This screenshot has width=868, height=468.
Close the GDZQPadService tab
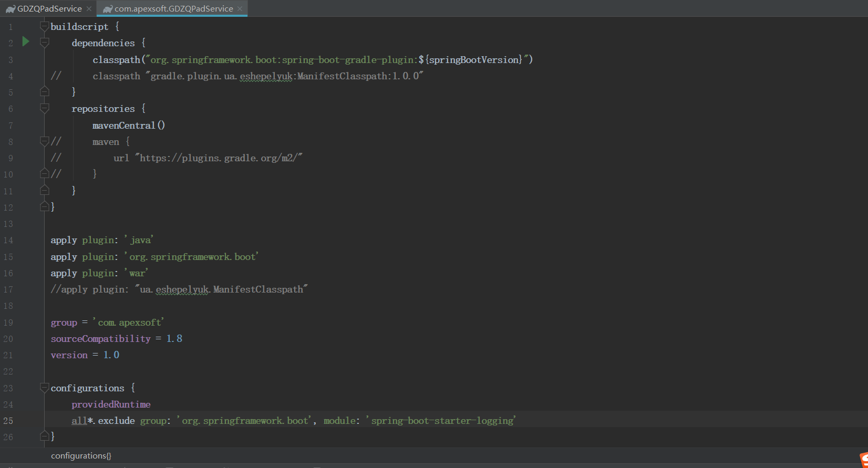(89, 9)
